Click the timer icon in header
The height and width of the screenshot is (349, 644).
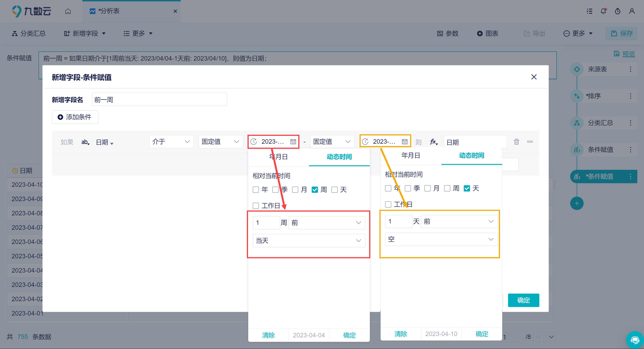coord(617,11)
